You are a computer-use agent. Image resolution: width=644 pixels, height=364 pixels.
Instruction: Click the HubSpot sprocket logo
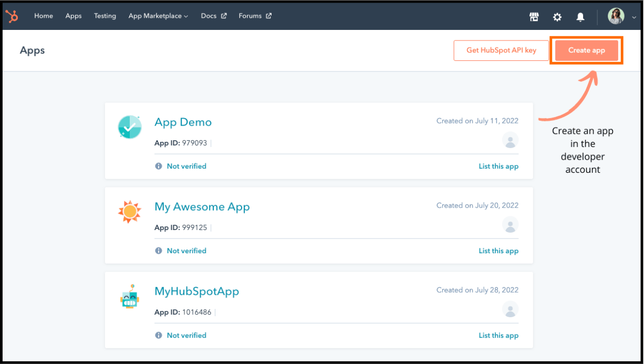tap(12, 16)
